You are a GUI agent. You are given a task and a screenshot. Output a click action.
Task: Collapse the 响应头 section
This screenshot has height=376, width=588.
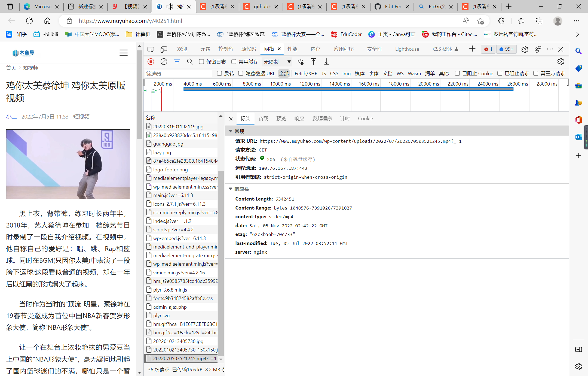tap(231, 189)
